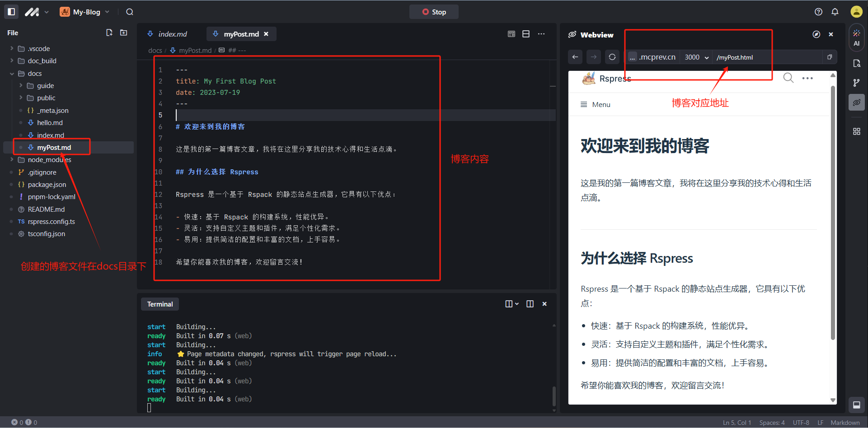Image resolution: width=868 pixels, height=428 pixels.
Task: Edit the /myPost.html path field
Action: point(767,57)
